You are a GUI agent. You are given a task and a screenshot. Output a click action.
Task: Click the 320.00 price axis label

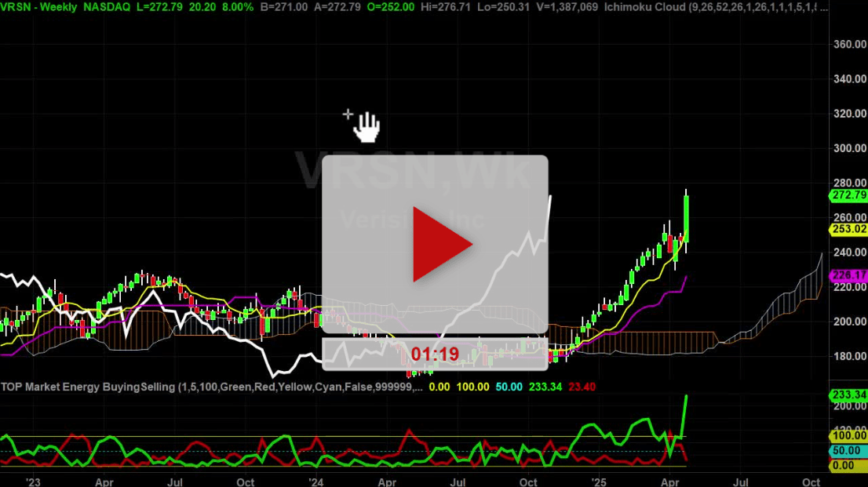coord(850,114)
